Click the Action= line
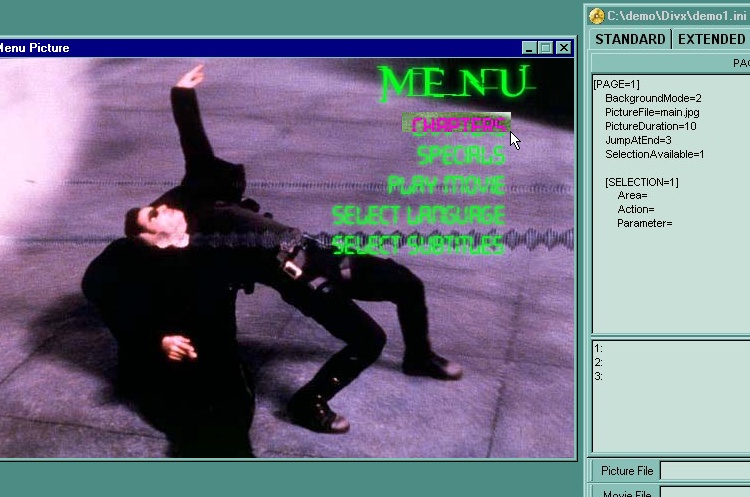 point(635,209)
